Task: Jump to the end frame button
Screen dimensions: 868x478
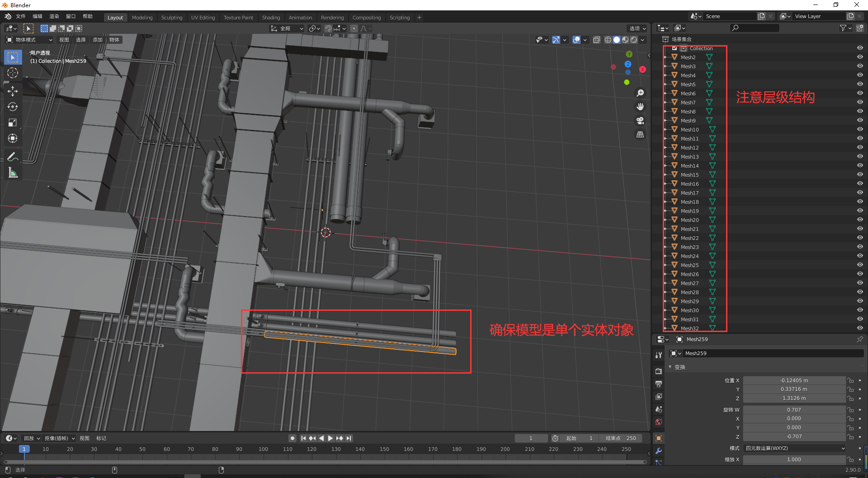Action: (x=349, y=438)
